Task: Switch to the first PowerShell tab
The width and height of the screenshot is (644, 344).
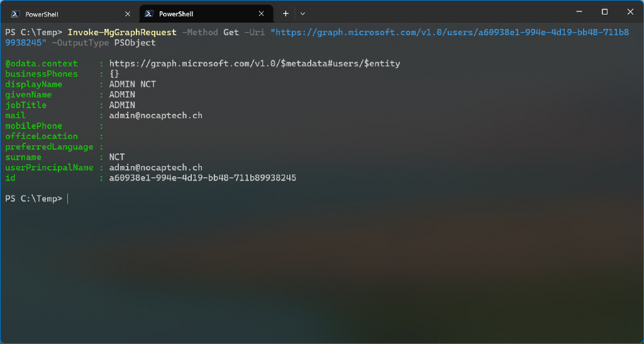Action: pos(63,14)
